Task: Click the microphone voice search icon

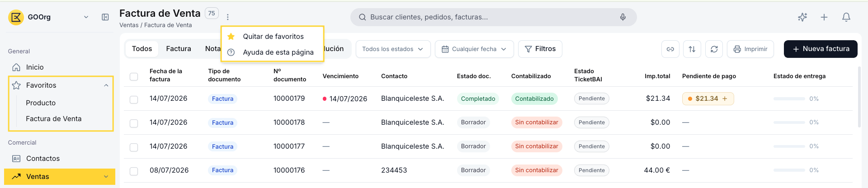Action: (623, 17)
